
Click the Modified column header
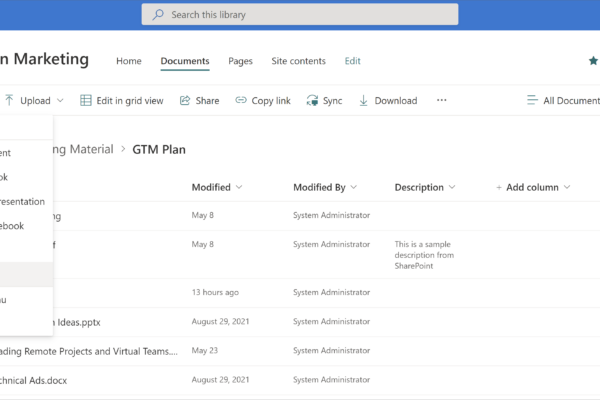211,187
